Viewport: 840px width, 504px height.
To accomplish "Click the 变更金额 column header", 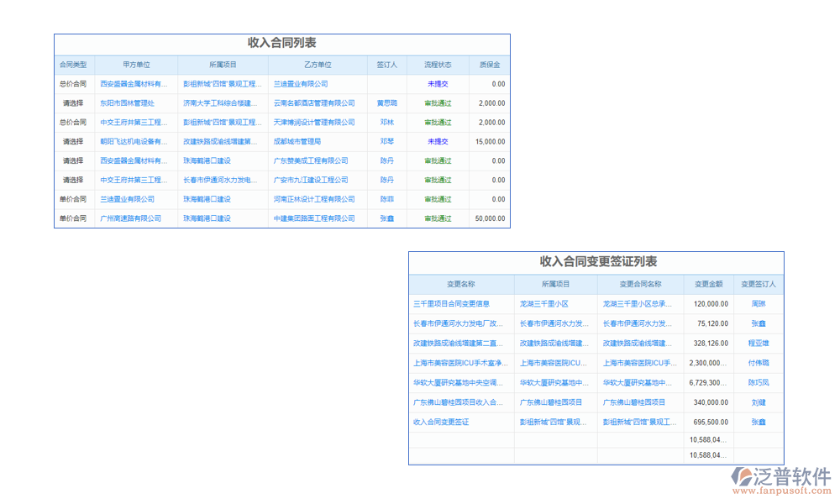I will tap(708, 285).
